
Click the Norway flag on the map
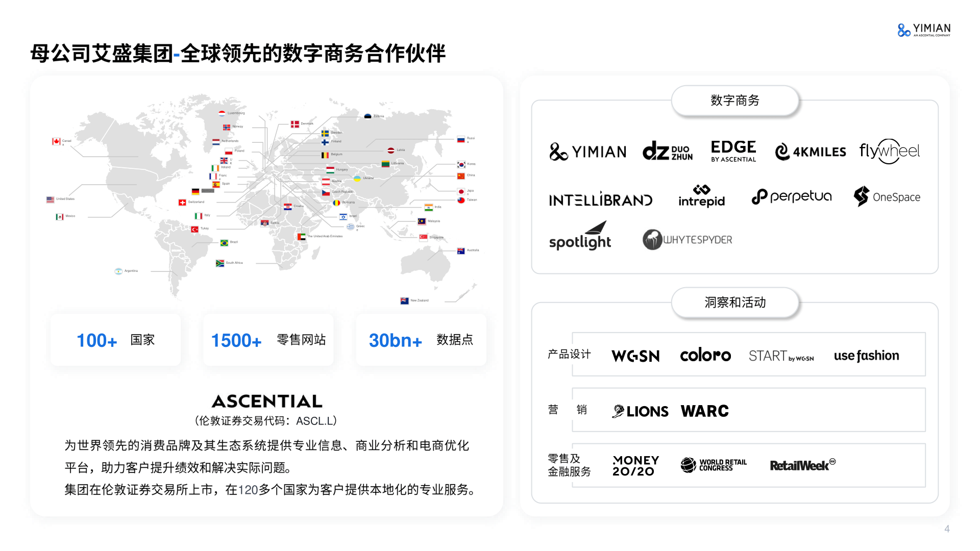(227, 127)
